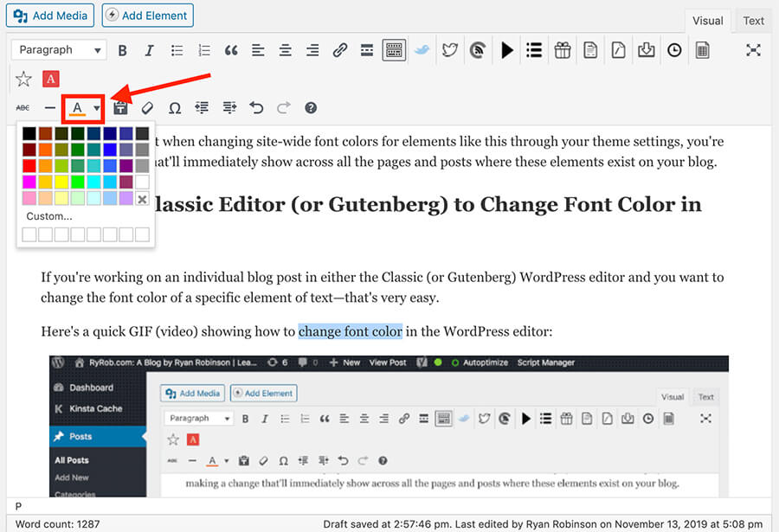The image size is (779, 532).
Task: Insert a horizontal line
Action: [x=49, y=107]
